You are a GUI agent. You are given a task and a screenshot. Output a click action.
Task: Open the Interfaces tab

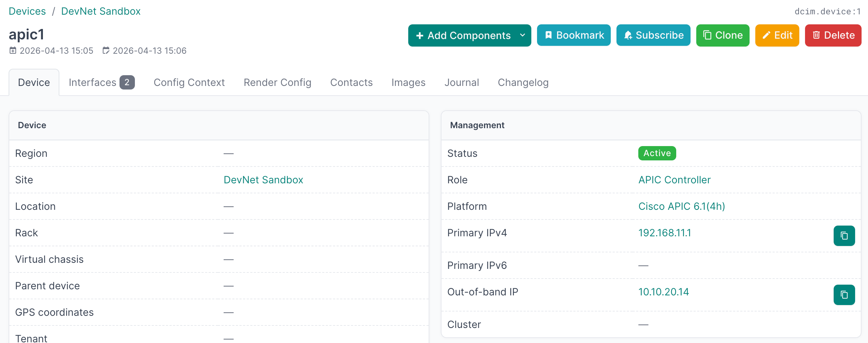(101, 82)
